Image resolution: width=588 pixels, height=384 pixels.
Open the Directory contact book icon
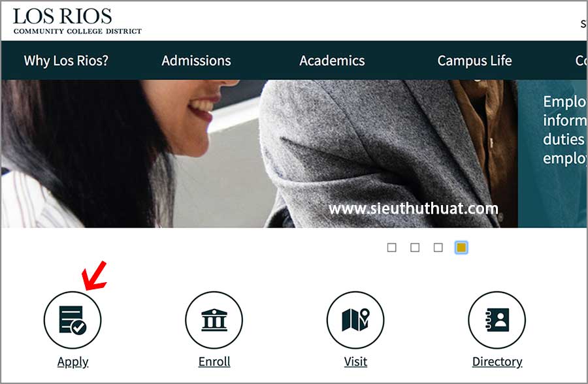pyautogui.click(x=497, y=320)
